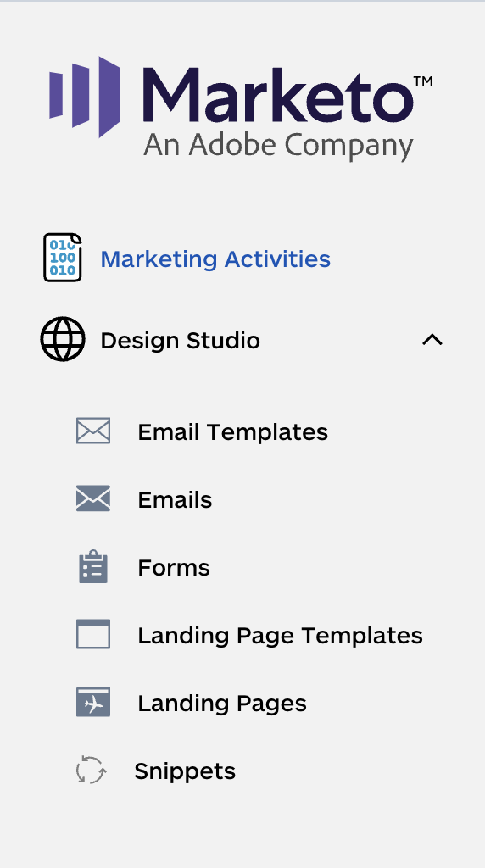485x868 pixels.
Task: Select the Landing Page Templates label
Action: point(280,636)
